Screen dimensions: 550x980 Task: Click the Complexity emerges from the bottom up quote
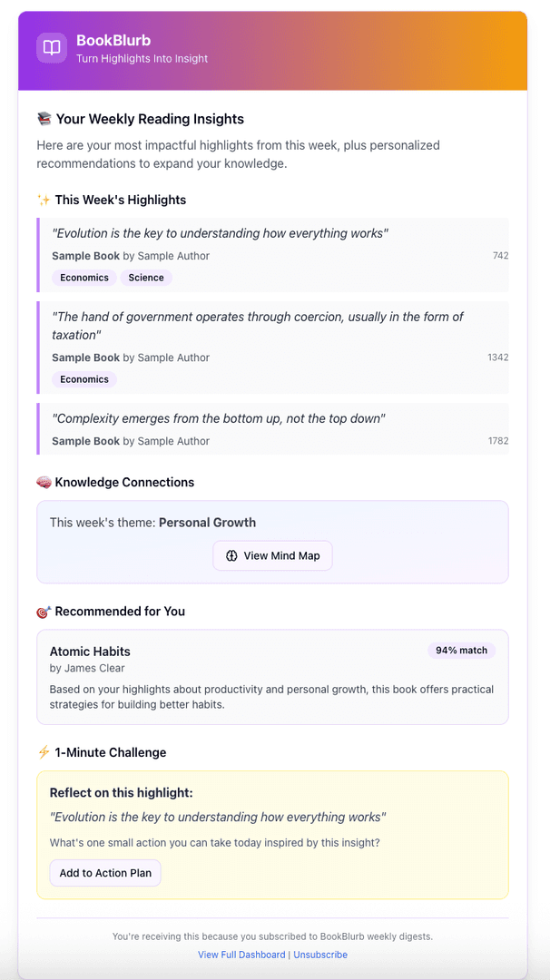[219, 418]
